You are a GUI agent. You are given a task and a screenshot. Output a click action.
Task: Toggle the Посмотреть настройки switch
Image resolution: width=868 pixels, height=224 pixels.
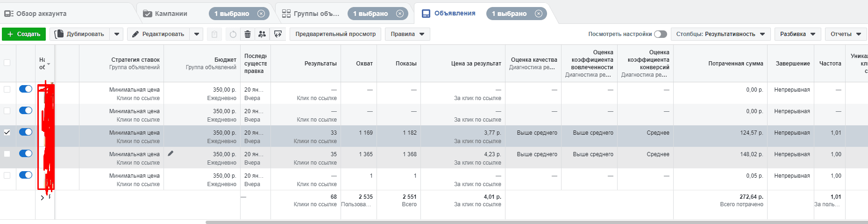pyautogui.click(x=660, y=34)
